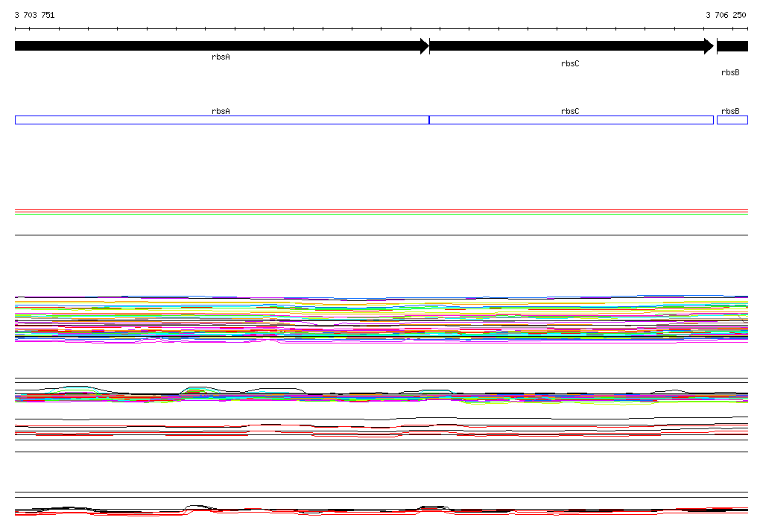Image resolution: width=763 pixels, height=532 pixels.
Task: Click the rbsB label above the blue box
Action: [730, 111]
